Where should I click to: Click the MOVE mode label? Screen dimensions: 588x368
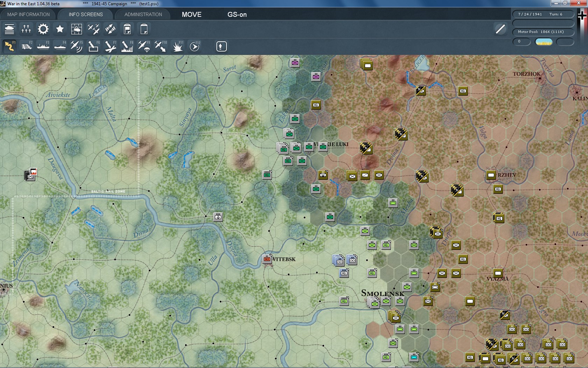pos(191,14)
